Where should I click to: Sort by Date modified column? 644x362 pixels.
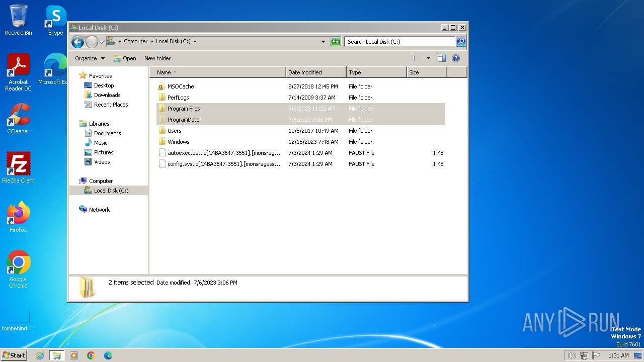(x=316, y=72)
